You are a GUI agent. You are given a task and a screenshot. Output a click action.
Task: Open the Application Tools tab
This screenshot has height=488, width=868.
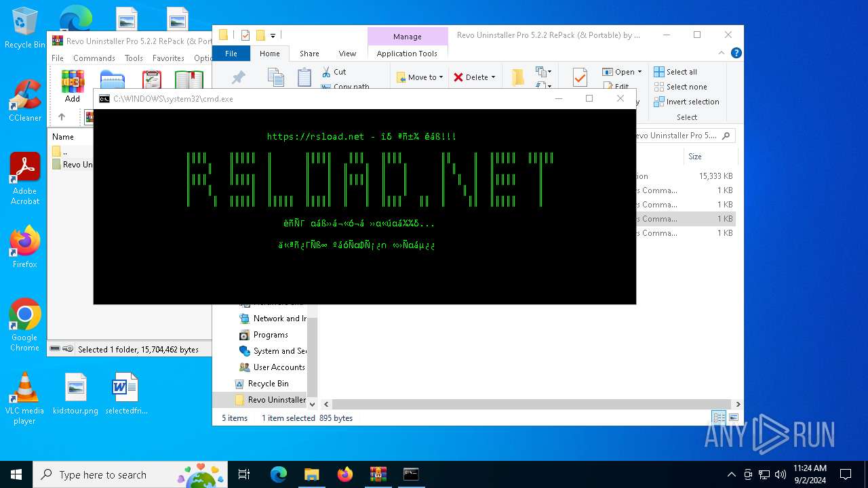[407, 54]
